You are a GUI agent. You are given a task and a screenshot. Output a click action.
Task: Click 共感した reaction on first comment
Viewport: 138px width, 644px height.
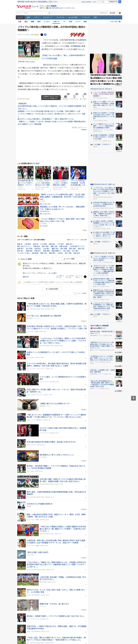[x=60, y=276]
